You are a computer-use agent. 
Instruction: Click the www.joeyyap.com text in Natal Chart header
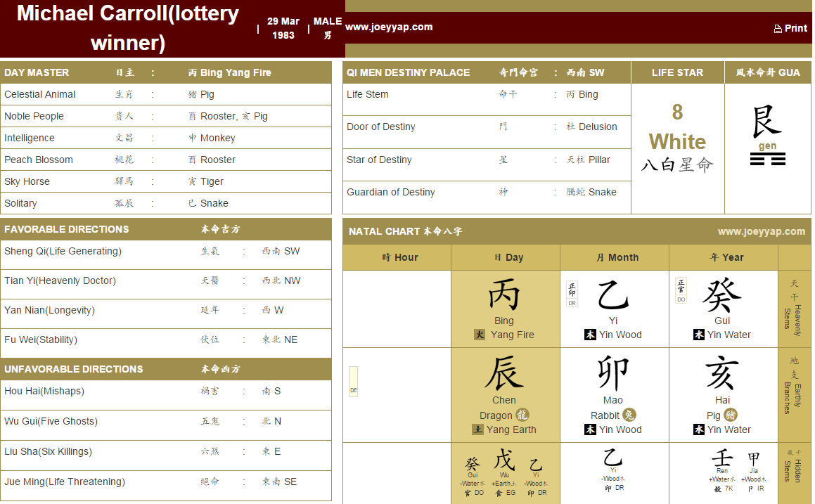761,231
